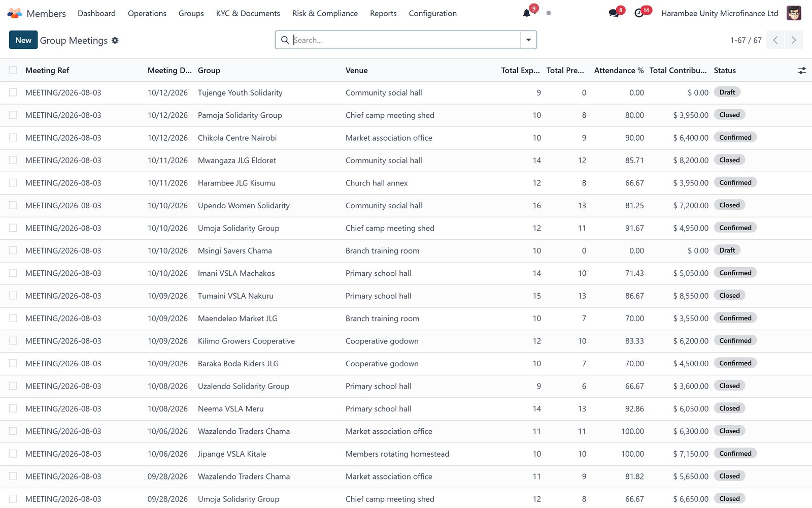Check the Neema VSLA Meru row checkbox

(13, 408)
